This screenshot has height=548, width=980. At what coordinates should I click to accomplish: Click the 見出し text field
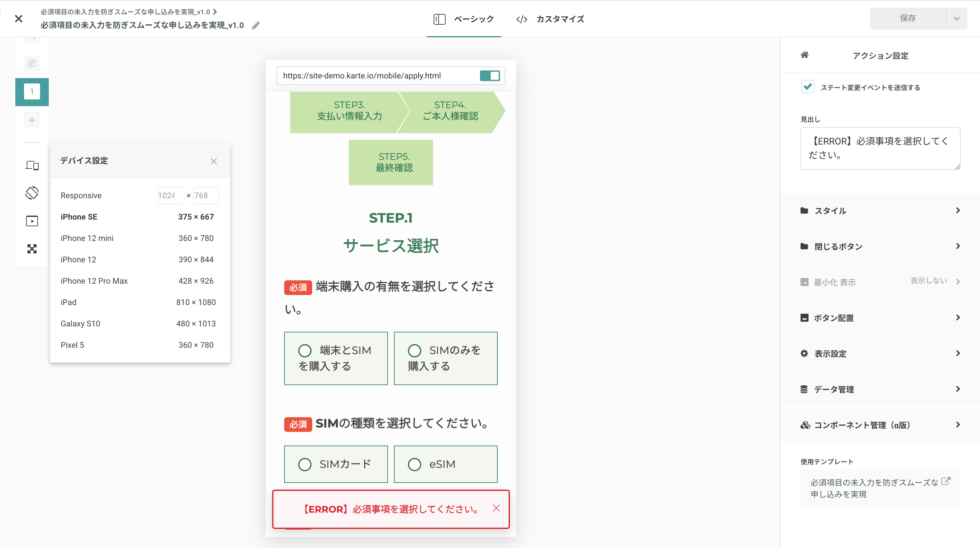[880, 149]
